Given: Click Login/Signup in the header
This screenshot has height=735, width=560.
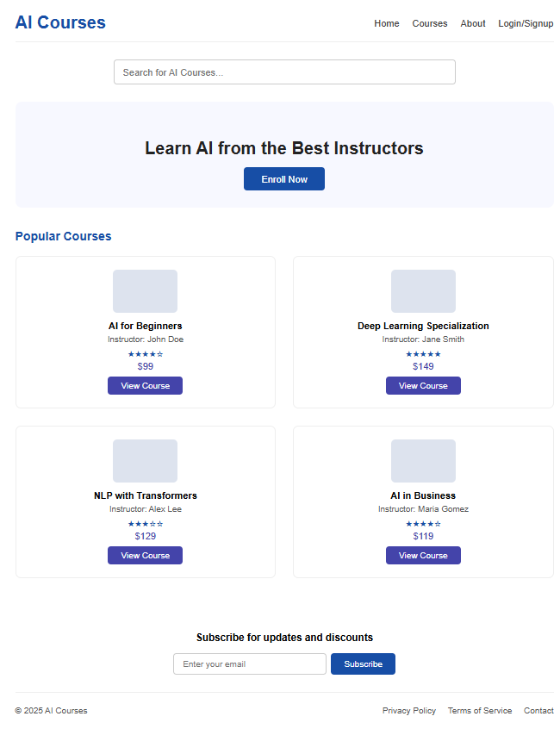Looking at the screenshot, I should tap(526, 23).
